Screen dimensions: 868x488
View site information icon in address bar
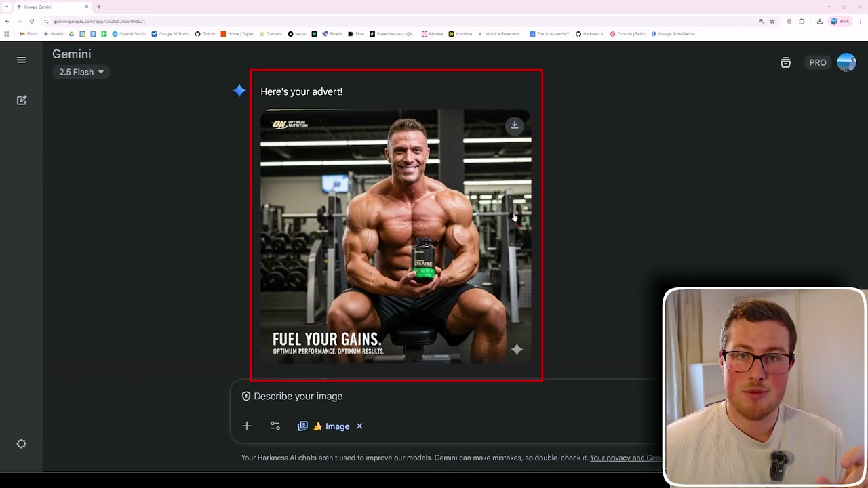pos(46,21)
